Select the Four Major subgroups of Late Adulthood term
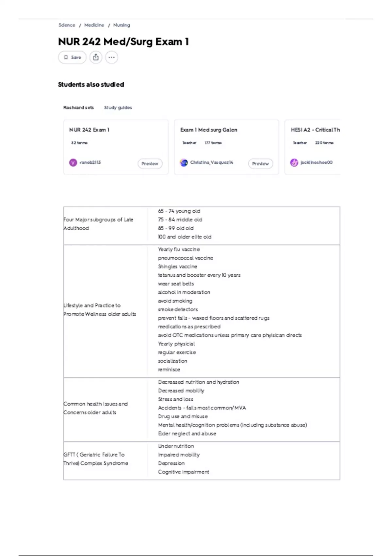Image resolution: width=392 pixels, height=556 pixels. point(98,224)
